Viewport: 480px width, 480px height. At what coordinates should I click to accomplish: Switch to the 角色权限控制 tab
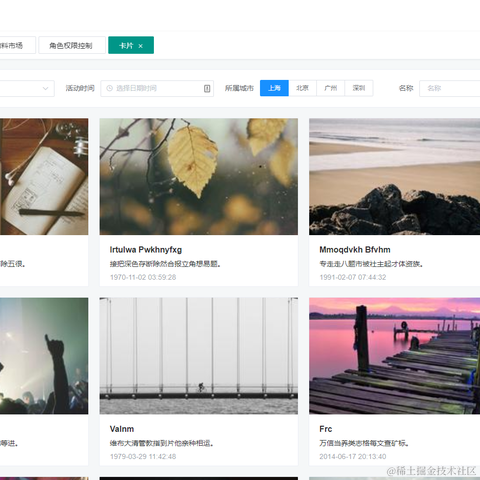(x=72, y=45)
